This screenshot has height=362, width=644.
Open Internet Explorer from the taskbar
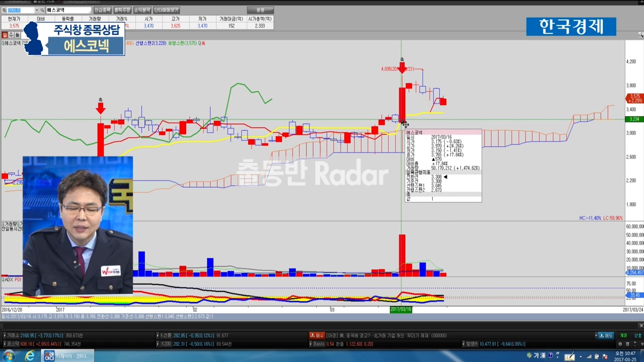pyautogui.click(x=30, y=355)
